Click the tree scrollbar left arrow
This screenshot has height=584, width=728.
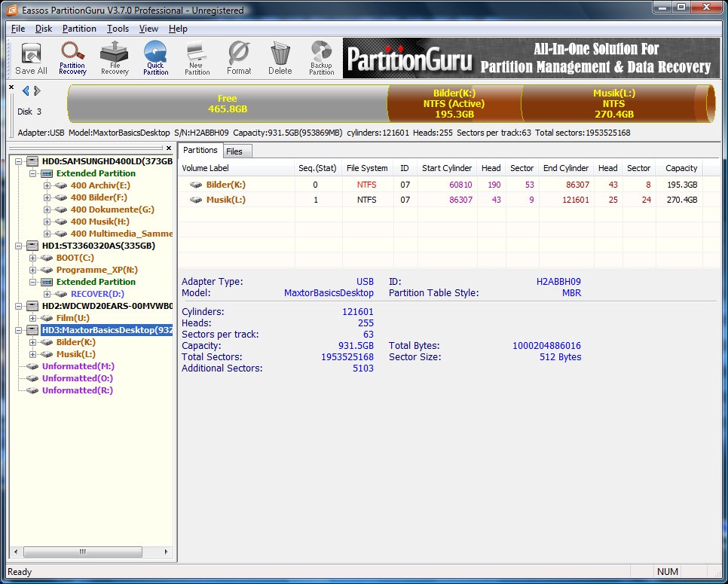pos(16,552)
